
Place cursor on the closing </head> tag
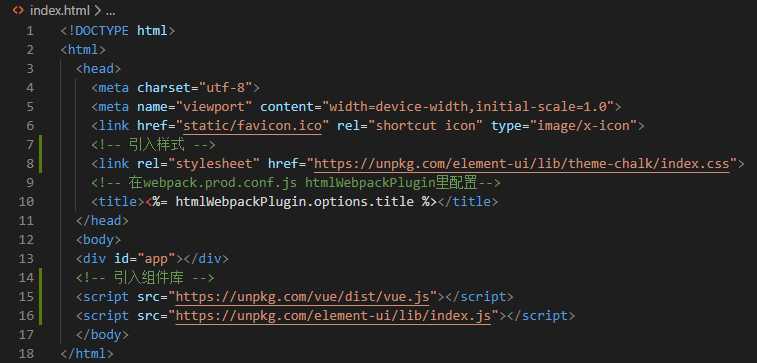click(102, 221)
